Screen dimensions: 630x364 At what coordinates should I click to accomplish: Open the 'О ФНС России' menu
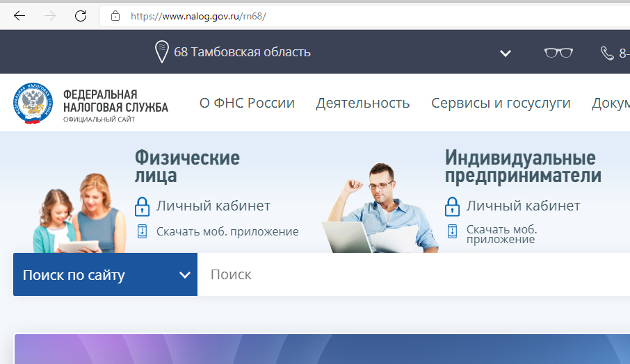pyautogui.click(x=247, y=103)
